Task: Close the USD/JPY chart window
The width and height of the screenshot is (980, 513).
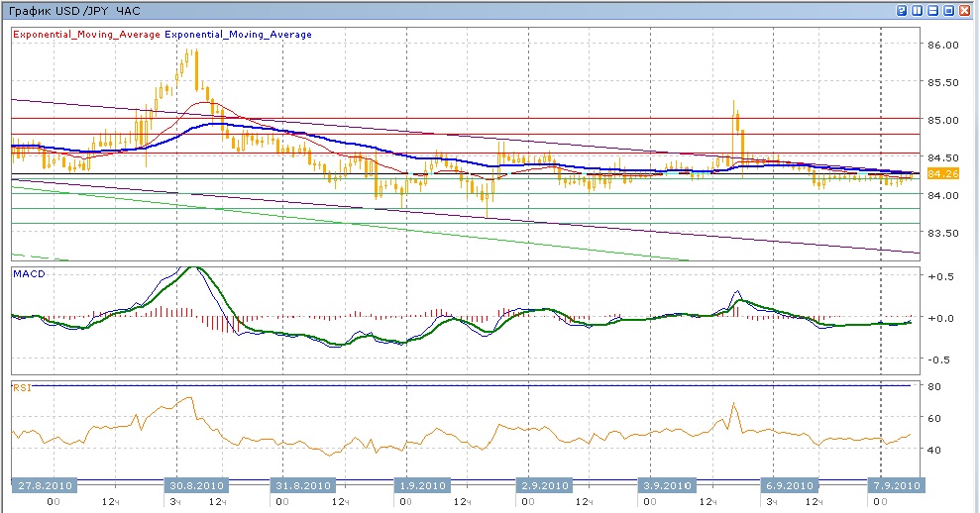Action: (x=964, y=10)
